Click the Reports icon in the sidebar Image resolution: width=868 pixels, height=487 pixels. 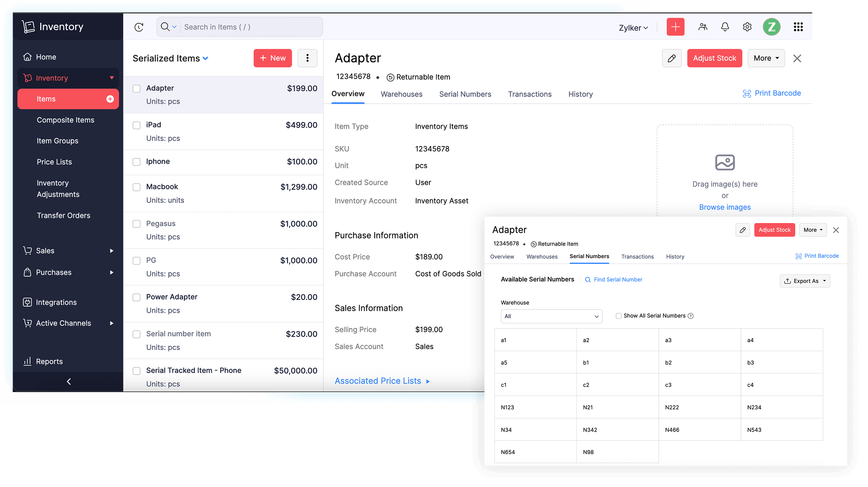point(28,361)
